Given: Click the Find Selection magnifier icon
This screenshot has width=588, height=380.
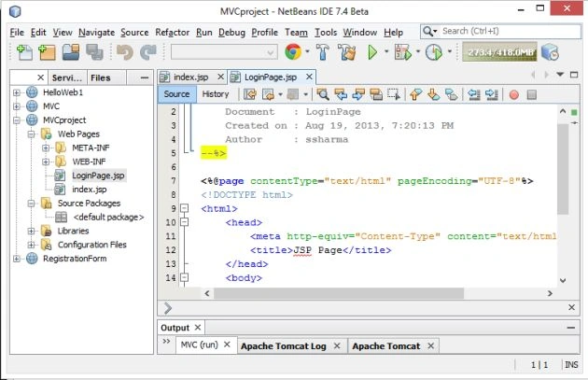Looking at the screenshot, I should [323, 94].
